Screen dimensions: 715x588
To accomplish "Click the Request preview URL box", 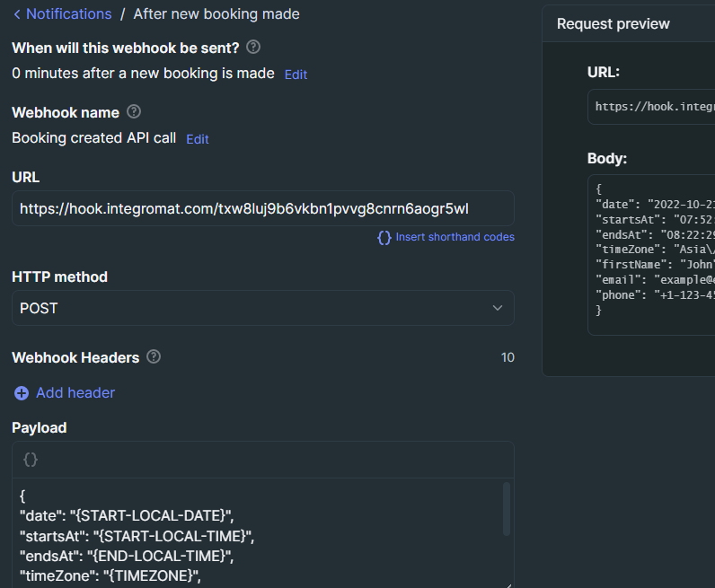I will 651,107.
